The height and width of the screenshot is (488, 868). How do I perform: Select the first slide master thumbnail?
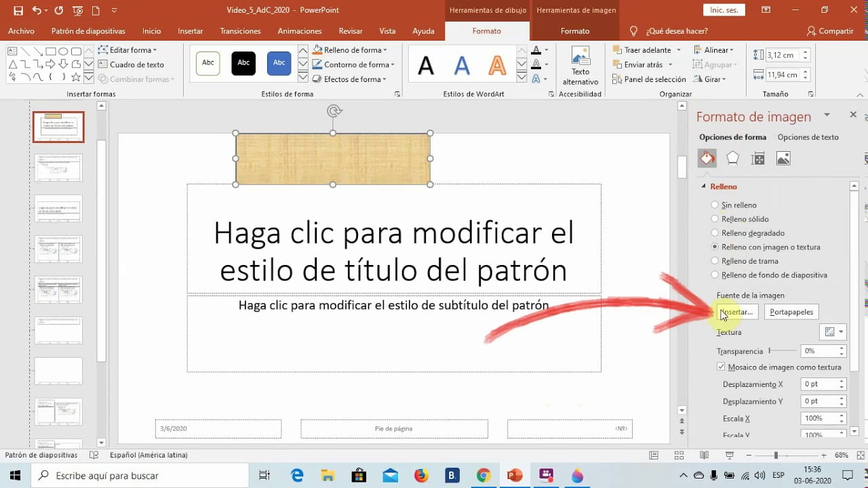click(x=58, y=127)
